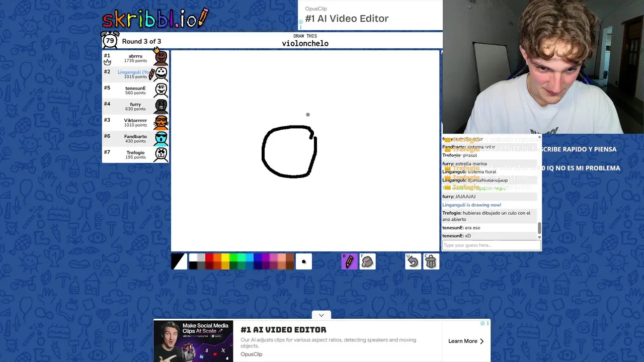The width and height of the screenshot is (644, 362).
Task: Pick the purple color swatch
Action: click(x=266, y=257)
